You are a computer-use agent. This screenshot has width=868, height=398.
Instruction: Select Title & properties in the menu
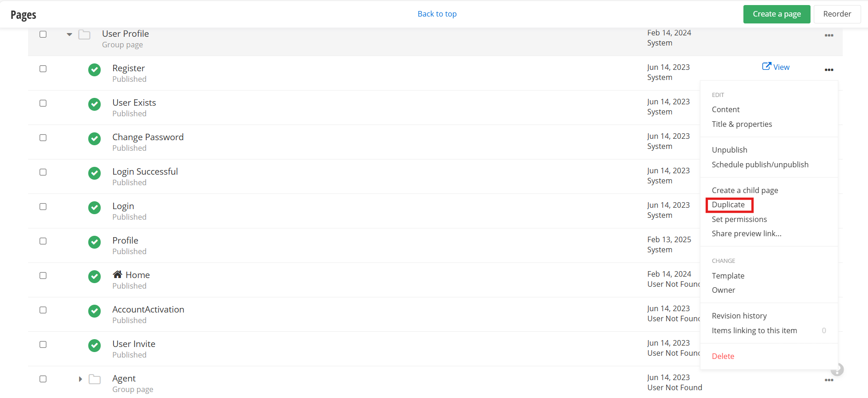coord(742,124)
